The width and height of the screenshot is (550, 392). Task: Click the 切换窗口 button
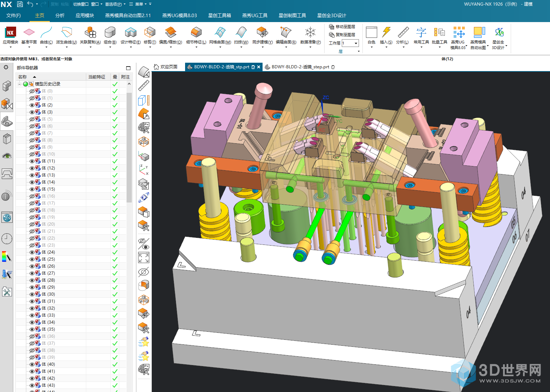coord(81,4)
